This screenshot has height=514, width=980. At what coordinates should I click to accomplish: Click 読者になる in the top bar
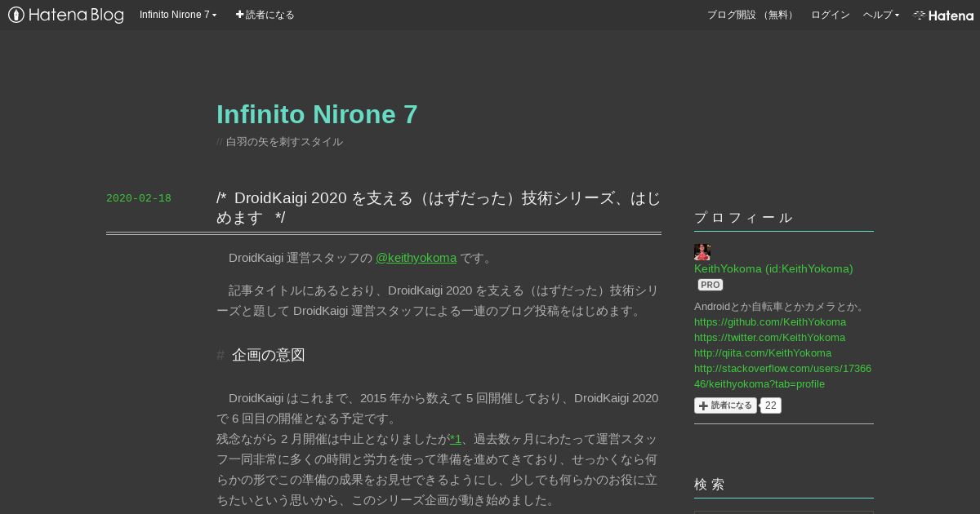pos(265,15)
